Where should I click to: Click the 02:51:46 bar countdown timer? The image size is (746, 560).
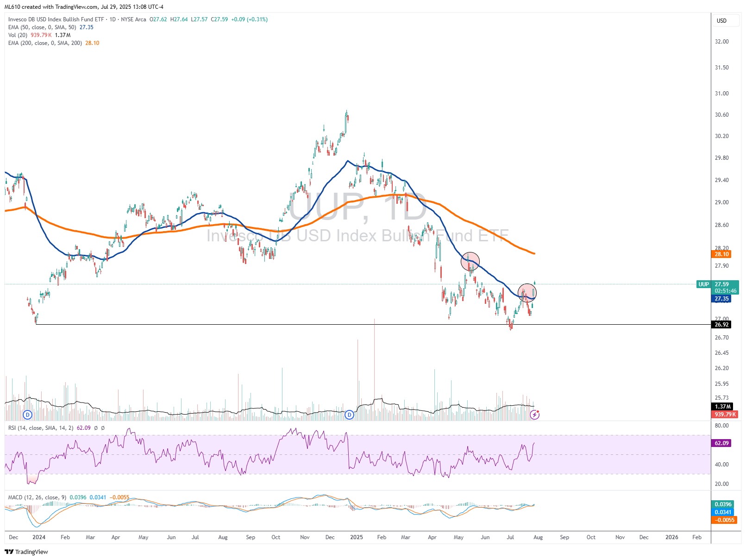725,291
